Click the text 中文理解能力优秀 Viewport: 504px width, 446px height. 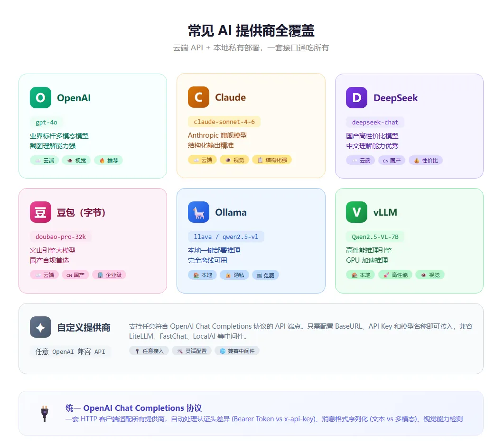tap(372, 146)
